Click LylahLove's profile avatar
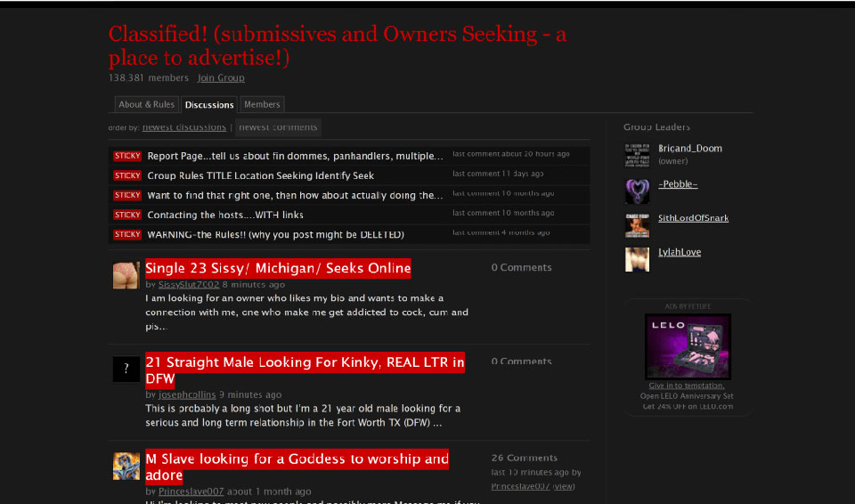855x504 pixels. pos(637,259)
